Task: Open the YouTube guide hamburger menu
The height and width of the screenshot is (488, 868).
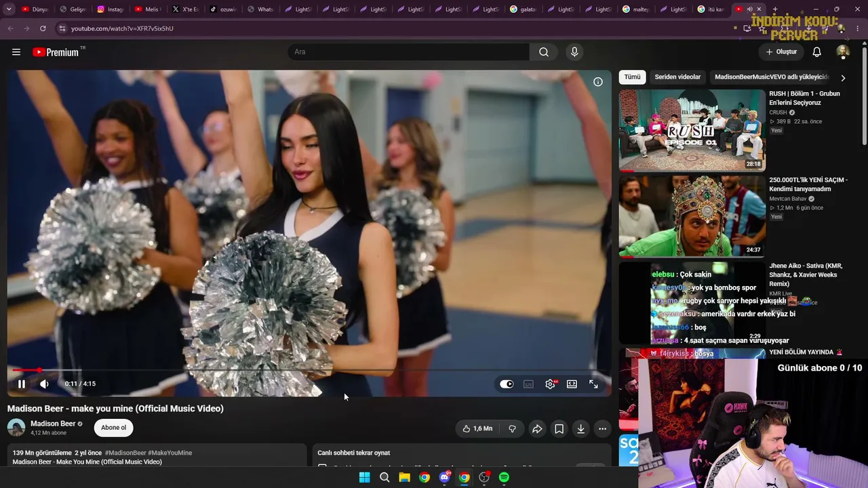Action: [16, 52]
